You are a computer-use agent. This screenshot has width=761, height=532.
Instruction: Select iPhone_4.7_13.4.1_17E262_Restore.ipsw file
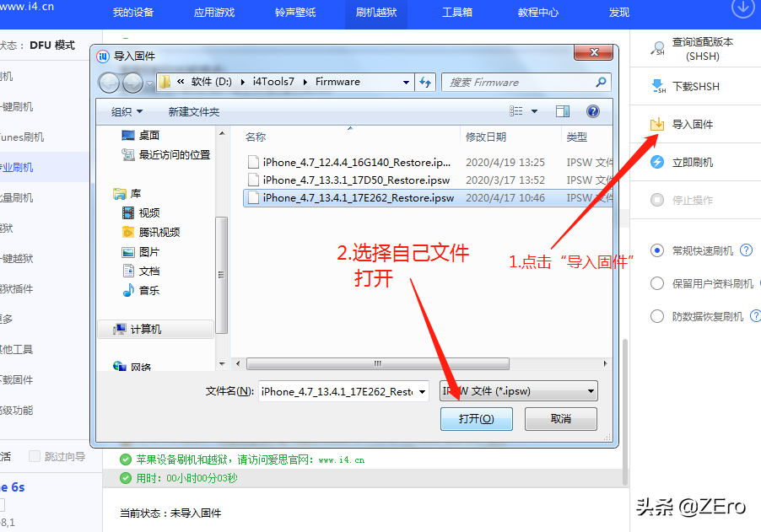[359, 198]
